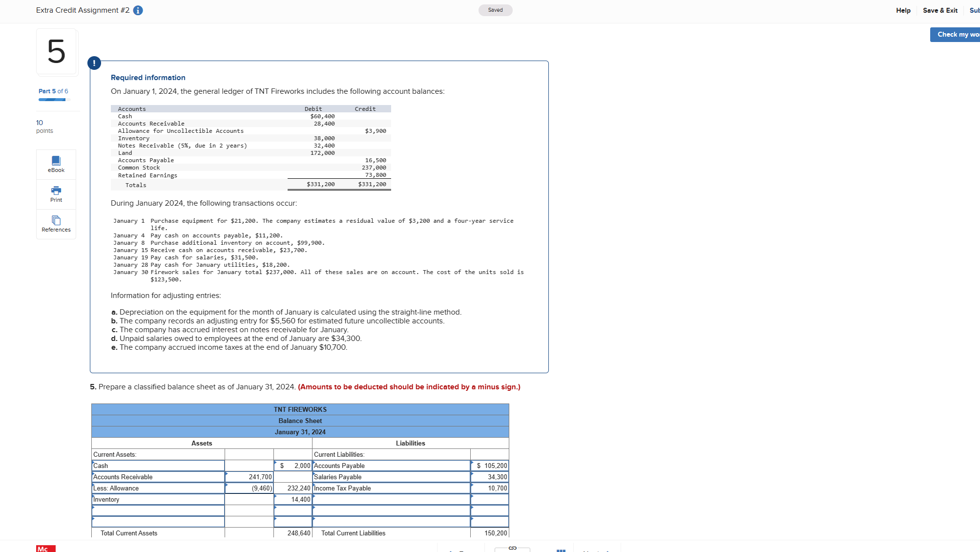Click the chain link icon in bottom toolbar
The width and height of the screenshot is (980, 552).
click(512, 549)
